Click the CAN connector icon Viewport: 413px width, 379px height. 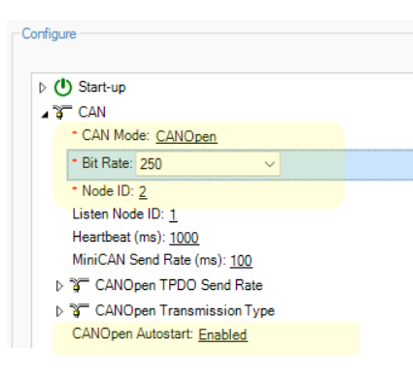[x=62, y=112]
